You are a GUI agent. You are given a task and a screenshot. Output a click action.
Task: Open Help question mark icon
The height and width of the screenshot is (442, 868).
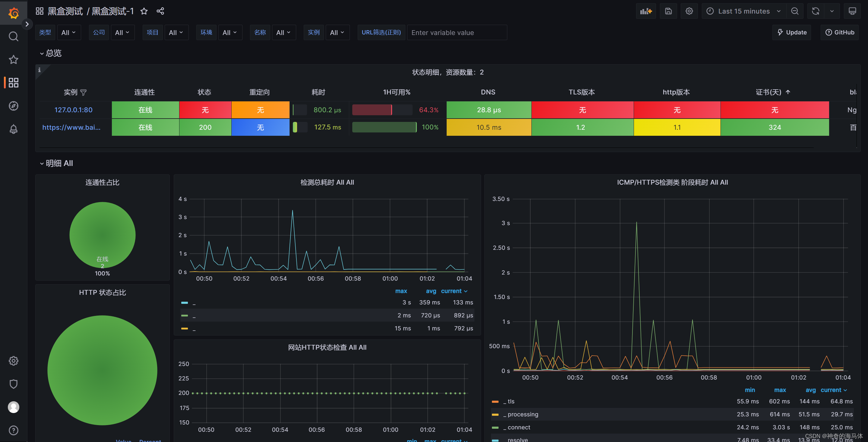coord(14,431)
